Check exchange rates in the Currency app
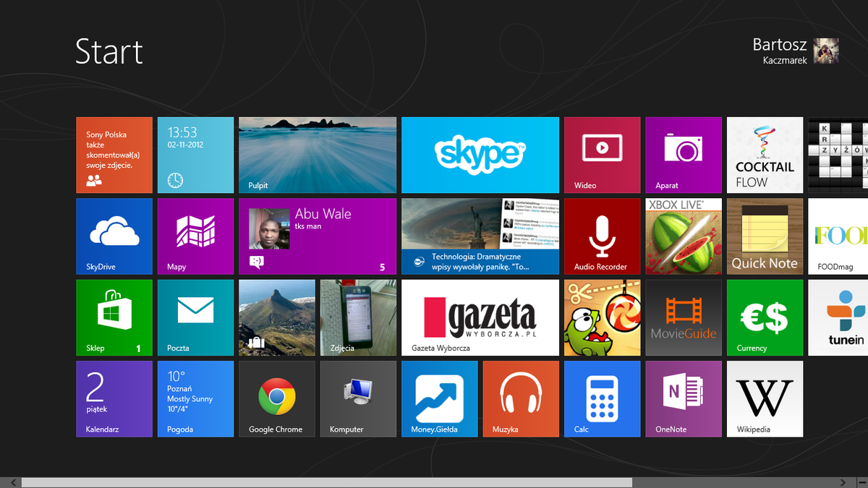 click(x=764, y=317)
